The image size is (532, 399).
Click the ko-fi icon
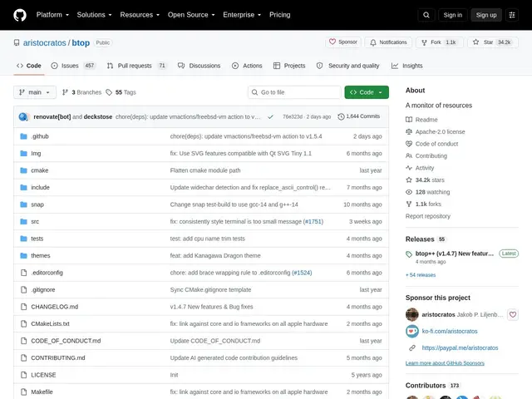pyautogui.click(x=412, y=331)
